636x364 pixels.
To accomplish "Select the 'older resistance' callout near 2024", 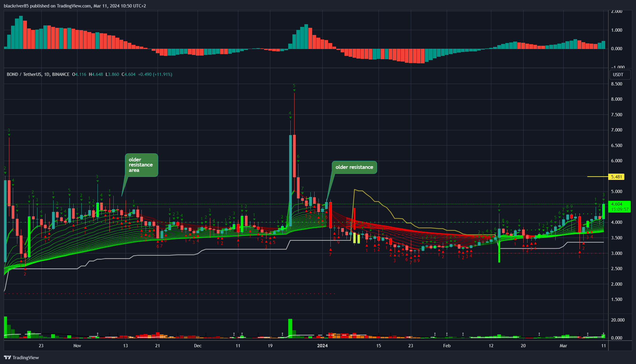I will coord(354,167).
